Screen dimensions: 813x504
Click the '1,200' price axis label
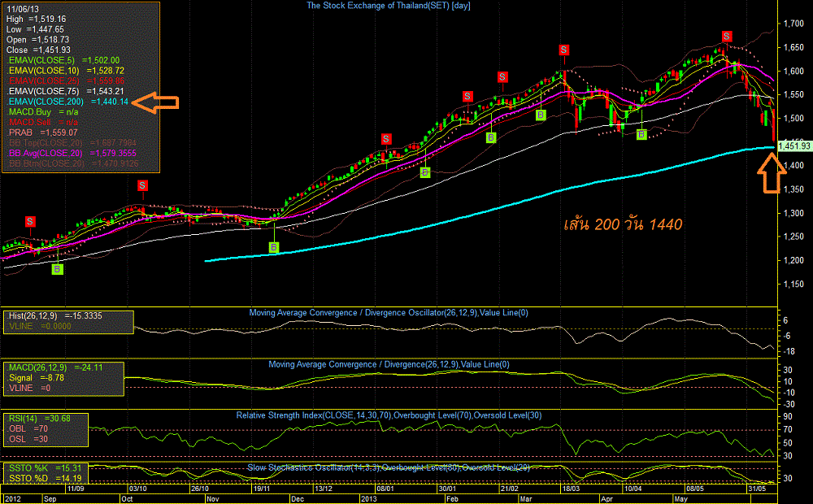793,260
